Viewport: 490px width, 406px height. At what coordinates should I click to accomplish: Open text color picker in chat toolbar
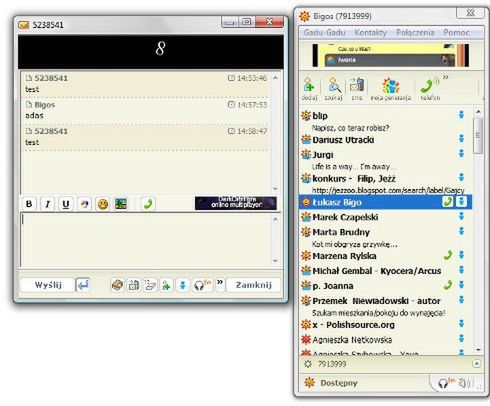[84, 204]
